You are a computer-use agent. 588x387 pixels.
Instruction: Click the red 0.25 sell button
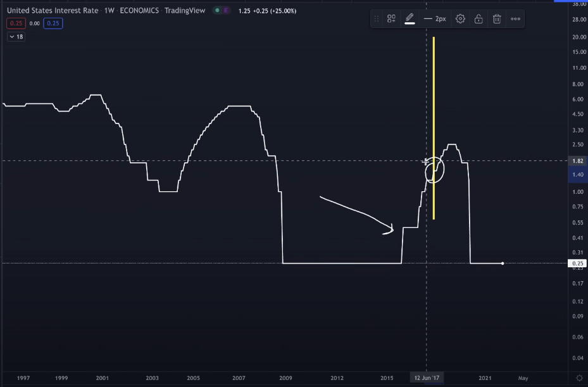pos(15,23)
